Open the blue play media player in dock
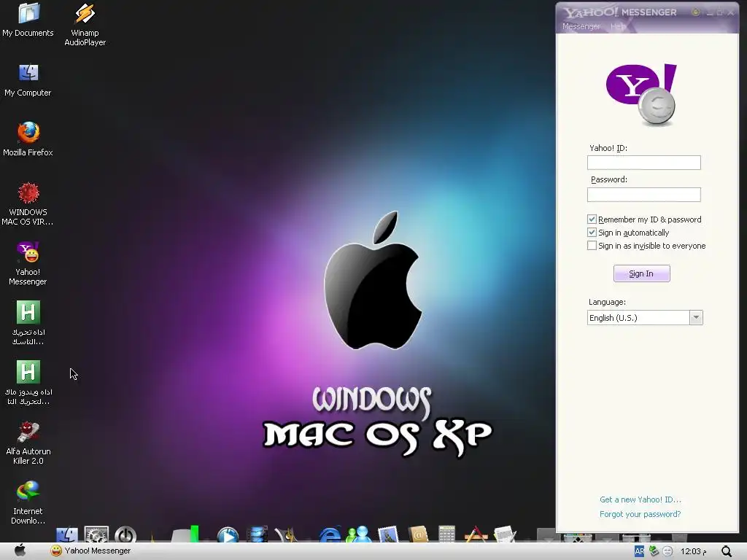 click(x=228, y=534)
